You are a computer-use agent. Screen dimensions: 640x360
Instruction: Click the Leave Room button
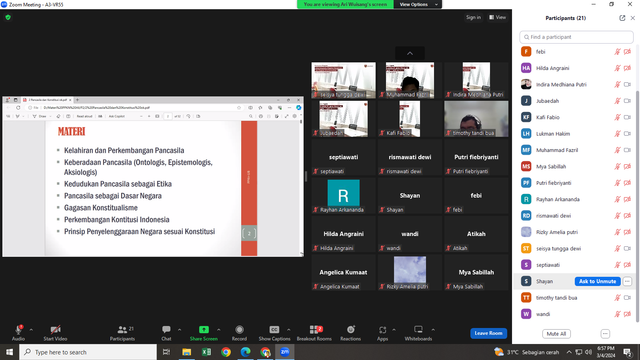pos(489,333)
